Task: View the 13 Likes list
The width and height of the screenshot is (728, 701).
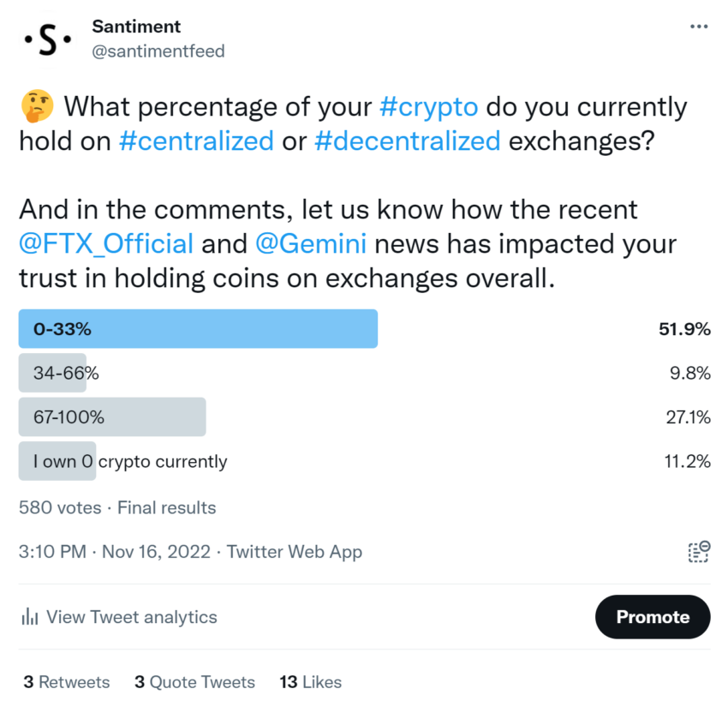Action: point(310,682)
